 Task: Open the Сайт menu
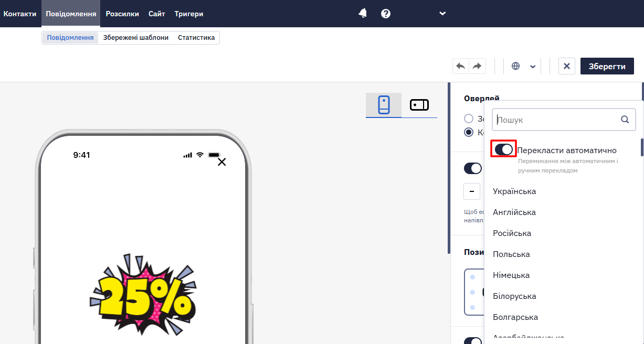point(157,14)
